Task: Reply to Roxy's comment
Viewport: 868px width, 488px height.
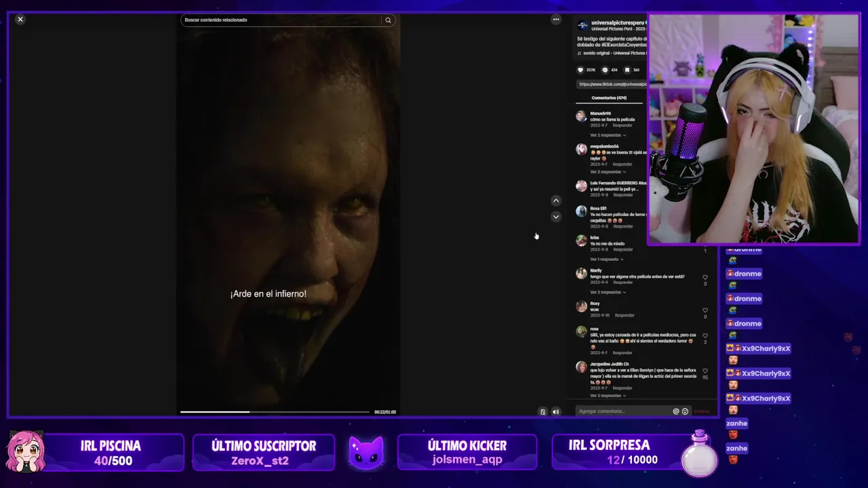Action: click(x=625, y=315)
